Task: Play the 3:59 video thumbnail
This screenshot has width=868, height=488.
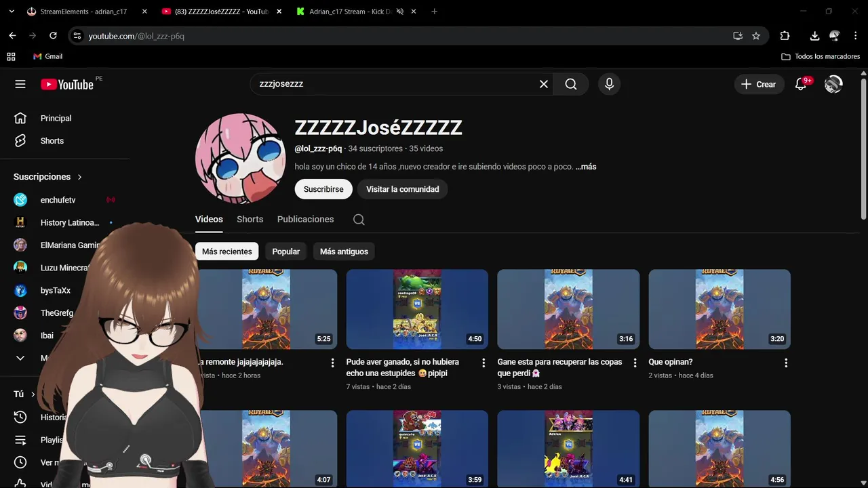Action: (417, 449)
